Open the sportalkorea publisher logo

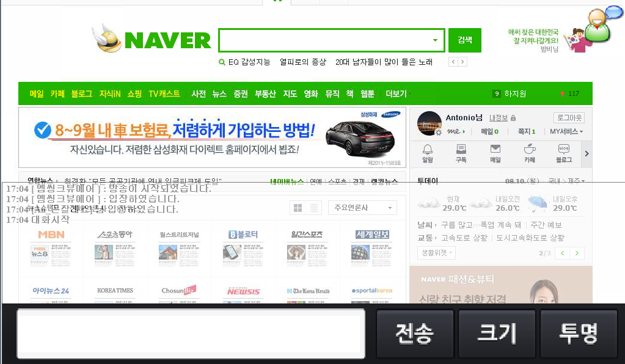[x=372, y=291]
